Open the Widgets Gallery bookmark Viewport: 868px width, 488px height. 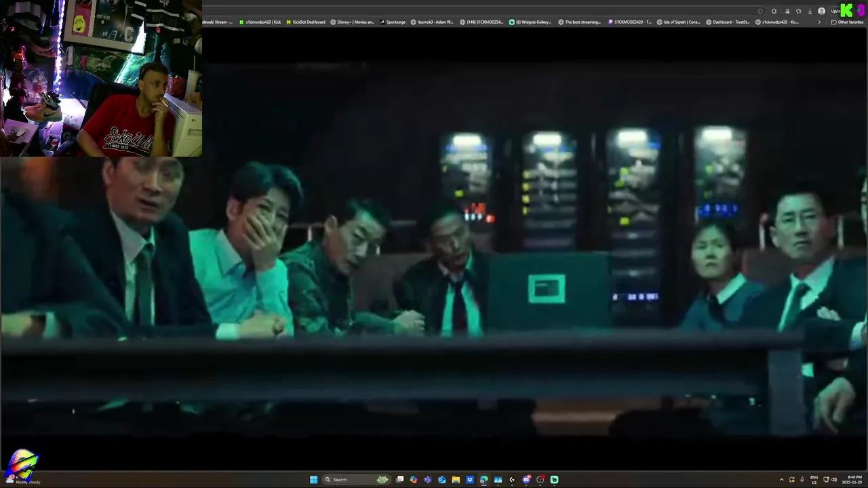click(x=530, y=22)
